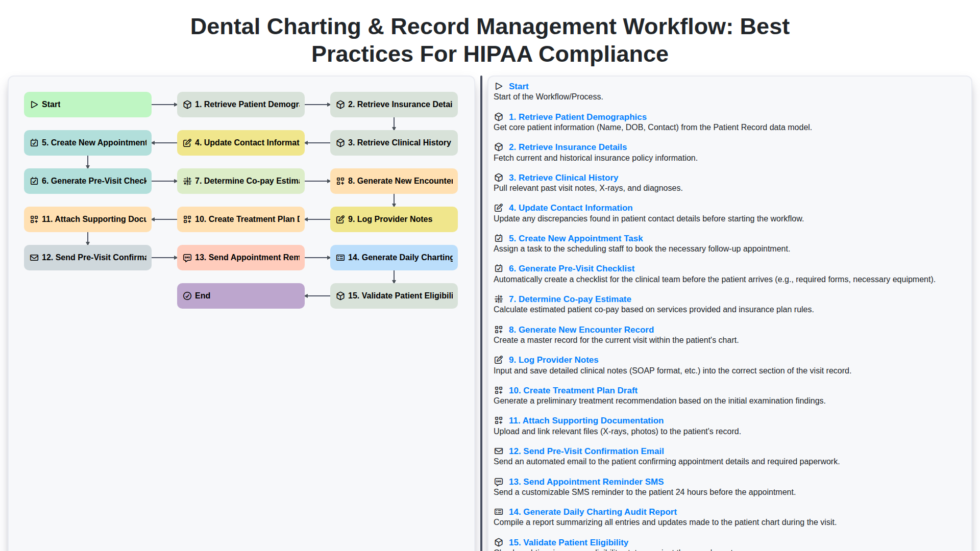Click the pencil icon in Log Provider Notes node
Image resolution: width=980 pixels, height=551 pixels.
[340, 219]
